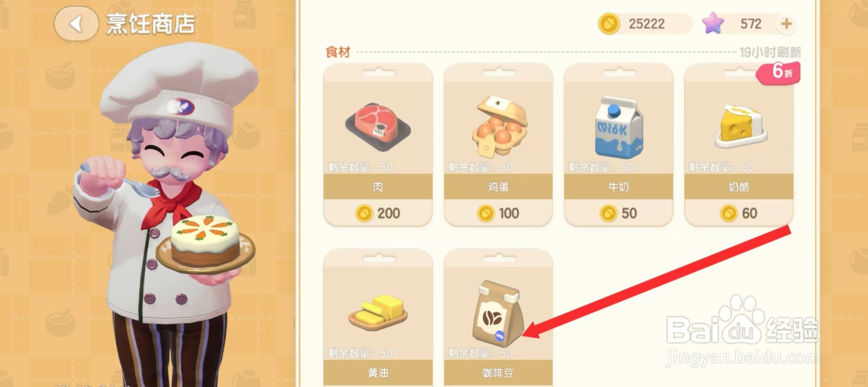Add more stars with plus button

click(x=787, y=24)
